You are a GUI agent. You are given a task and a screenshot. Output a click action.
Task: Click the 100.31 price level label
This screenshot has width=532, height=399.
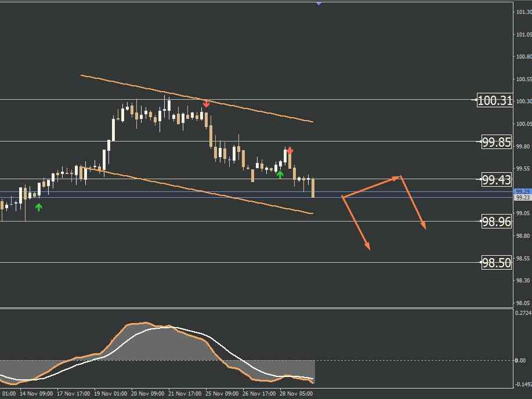[x=494, y=100]
